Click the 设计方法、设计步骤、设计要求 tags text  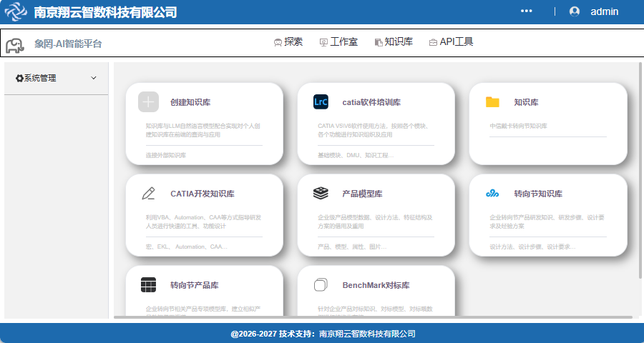click(532, 247)
